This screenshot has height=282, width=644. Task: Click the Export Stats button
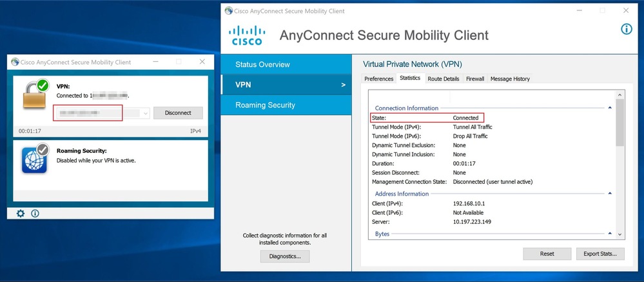click(x=600, y=254)
